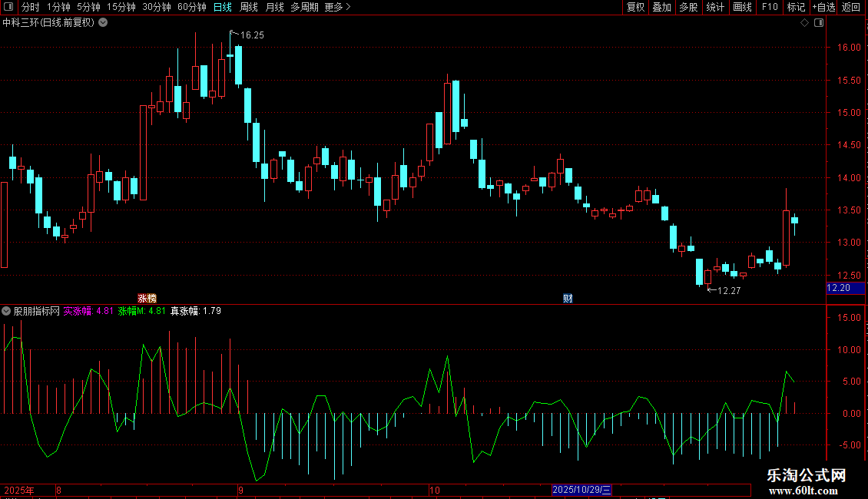Click the 中科三环(日线.前复权) title text
This screenshot has width=868, height=499.
click(x=48, y=23)
